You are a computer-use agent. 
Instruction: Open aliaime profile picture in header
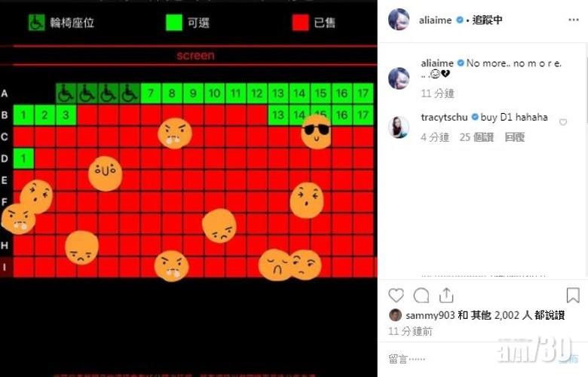point(399,19)
